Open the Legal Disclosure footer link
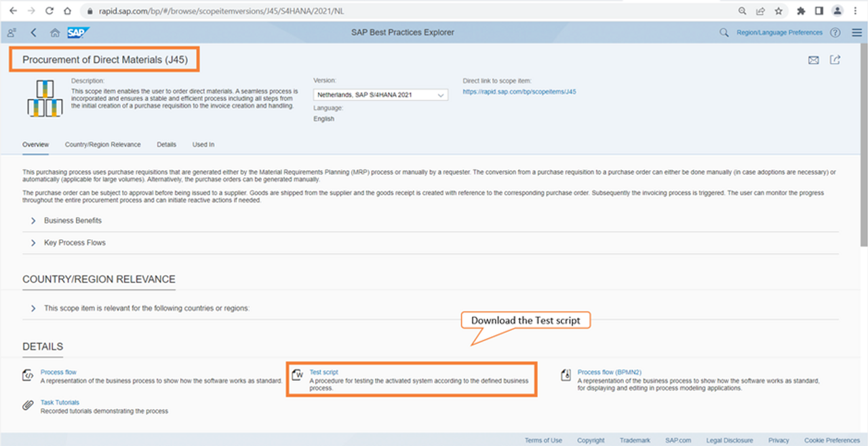 [730, 440]
